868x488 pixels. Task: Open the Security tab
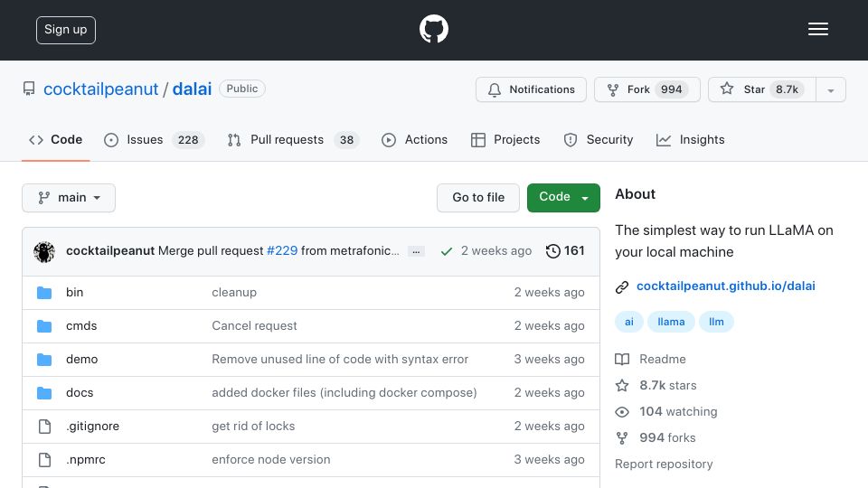tap(599, 140)
